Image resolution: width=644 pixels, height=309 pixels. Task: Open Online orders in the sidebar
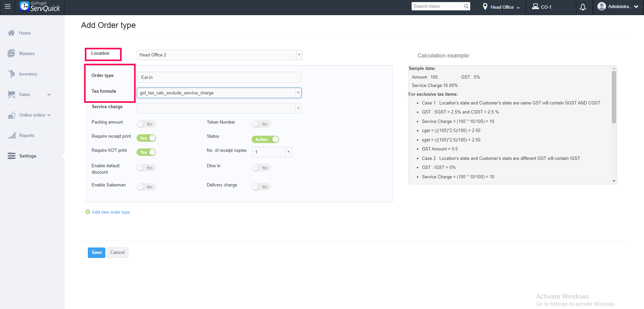32,115
